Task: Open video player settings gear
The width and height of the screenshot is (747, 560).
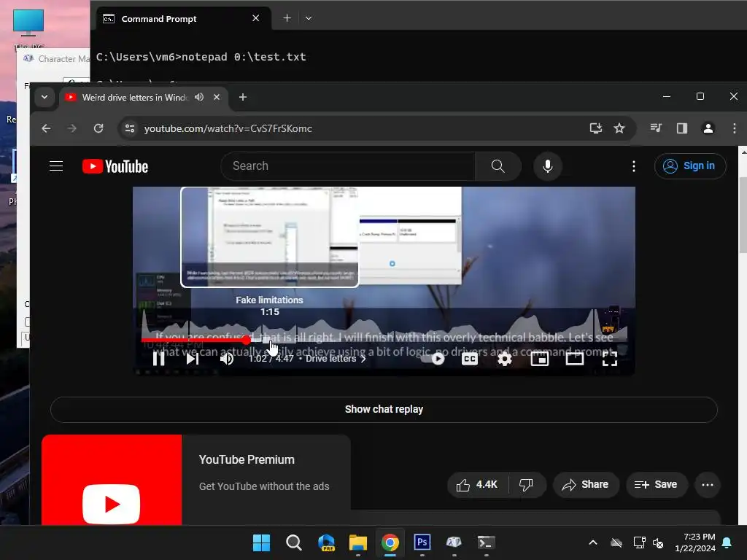Action: pos(505,359)
